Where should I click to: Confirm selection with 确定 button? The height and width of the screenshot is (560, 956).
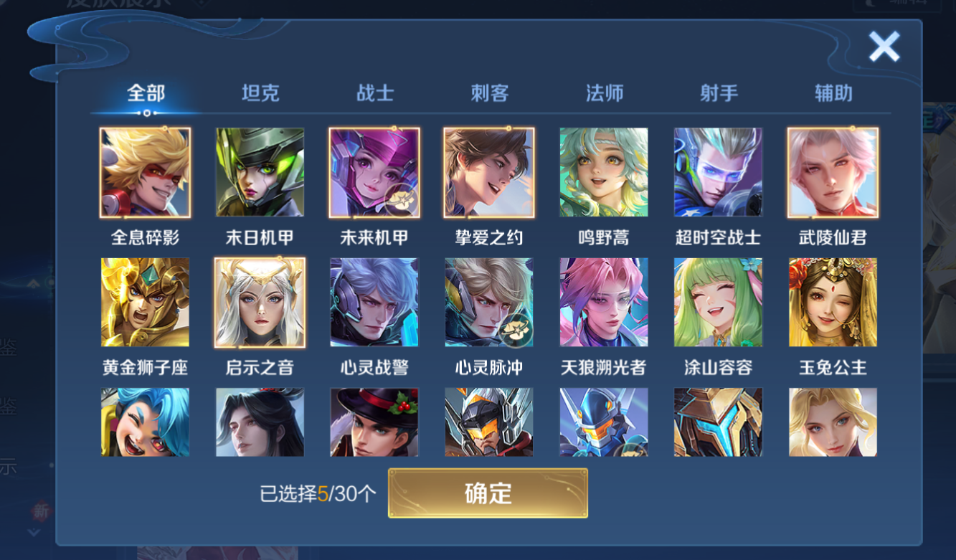(x=488, y=493)
